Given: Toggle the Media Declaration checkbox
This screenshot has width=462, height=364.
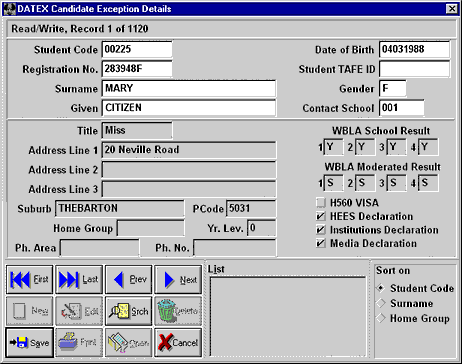Looking at the screenshot, I should tap(321, 243).
